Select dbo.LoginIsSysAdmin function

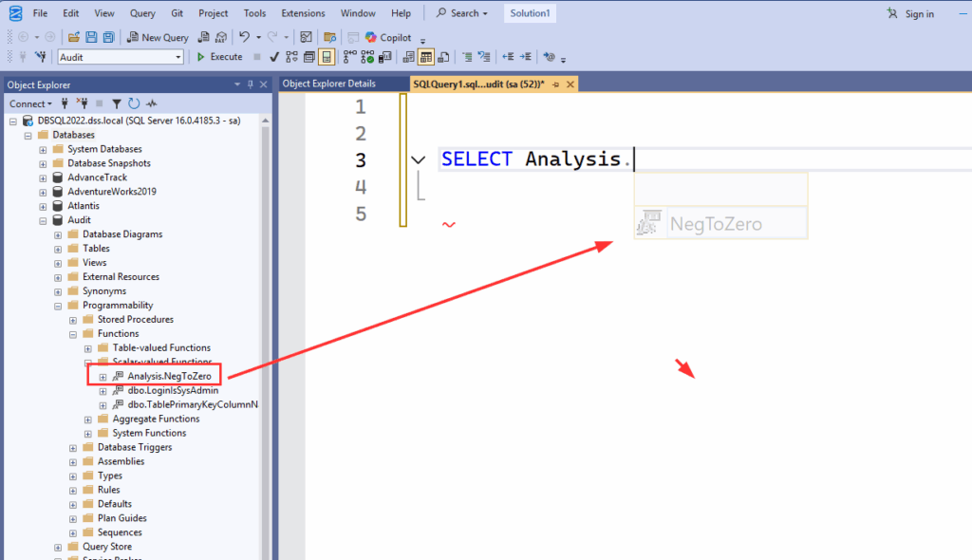coord(173,390)
